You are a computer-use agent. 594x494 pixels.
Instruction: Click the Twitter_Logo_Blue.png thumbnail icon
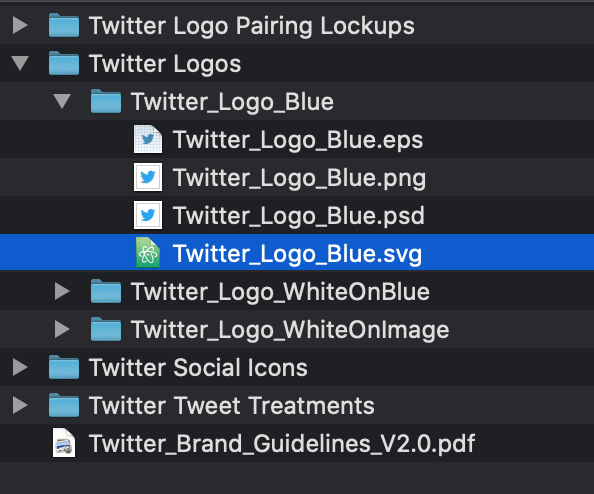click(148, 177)
